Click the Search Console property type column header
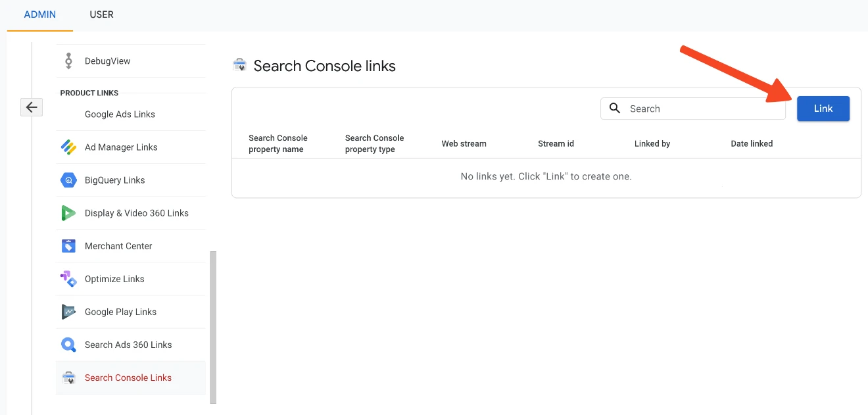Viewport: 868px width, 415px height. point(374,143)
